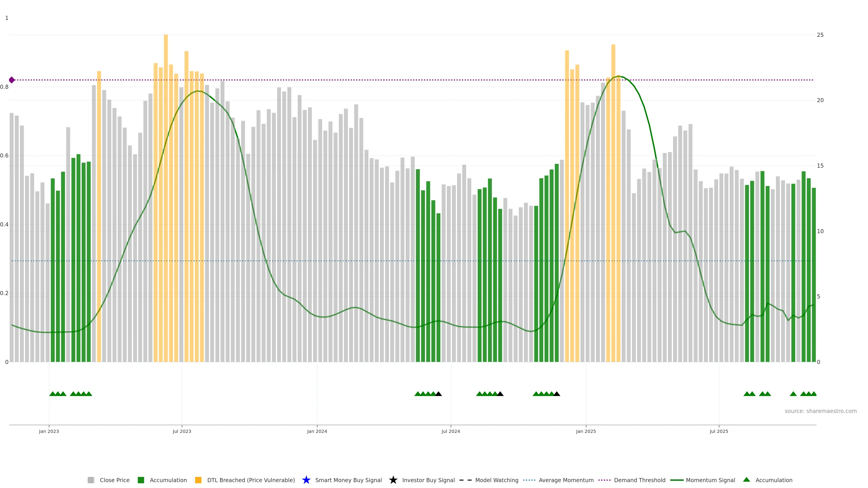Image resolution: width=868 pixels, height=488 pixels.
Task: Click the Jul 2024 axis label
Action: point(451,431)
